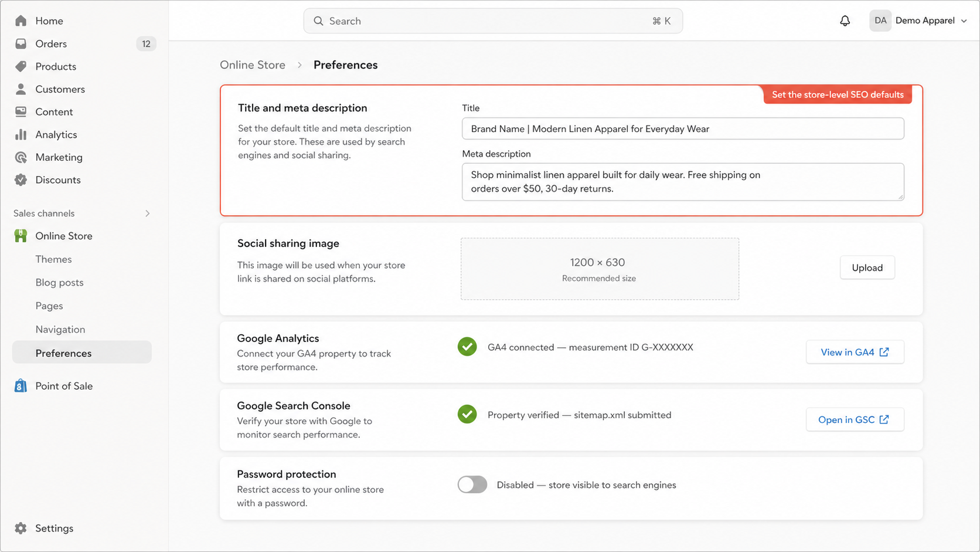
Task: Open Point of Sale via its icon
Action: (21, 385)
